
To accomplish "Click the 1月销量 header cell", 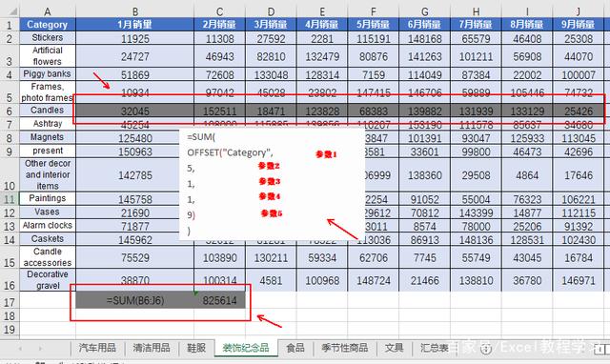I will click(x=135, y=25).
